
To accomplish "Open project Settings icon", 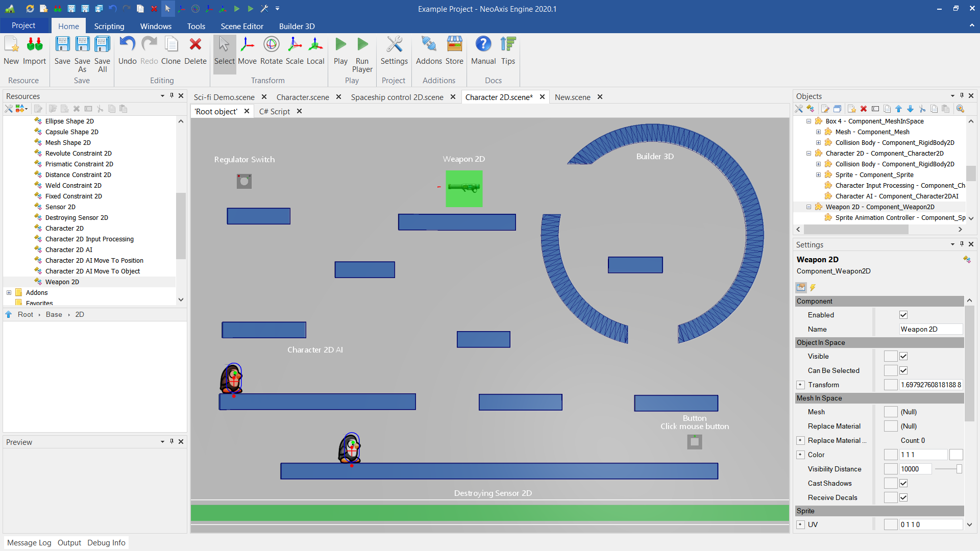I will (x=394, y=51).
